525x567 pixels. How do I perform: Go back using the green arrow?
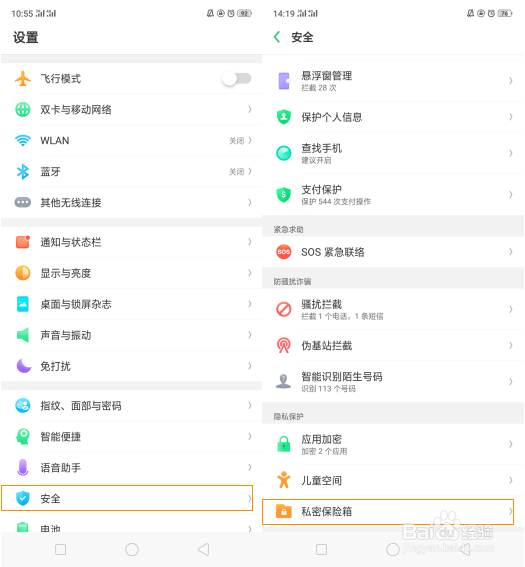coord(277,37)
